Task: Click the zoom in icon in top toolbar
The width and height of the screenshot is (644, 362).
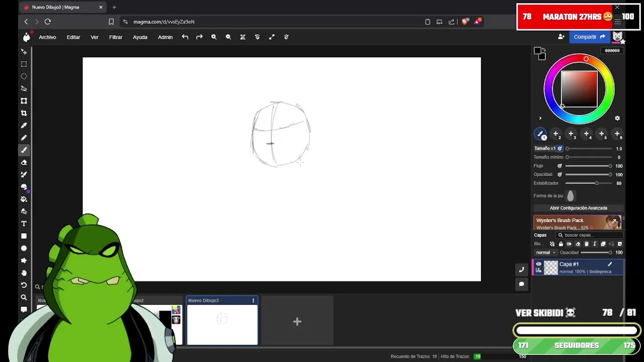Action: (214, 37)
